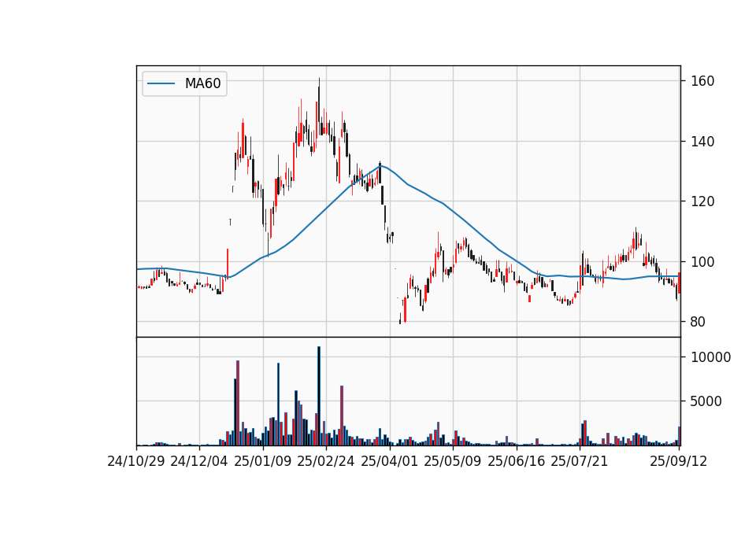Click the 25/06/16 date label
This screenshot has height=543, width=756.
[x=517, y=461]
